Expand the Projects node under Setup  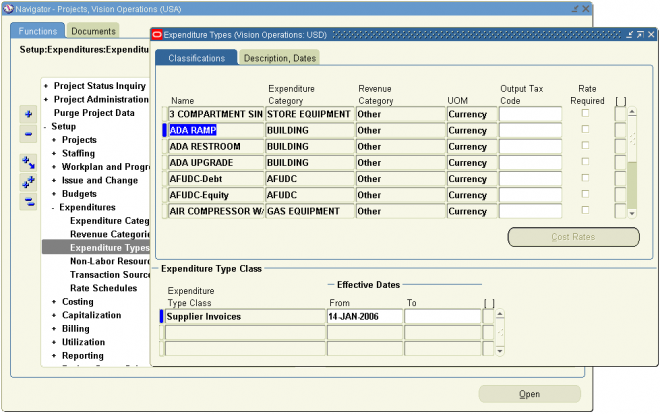54,140
